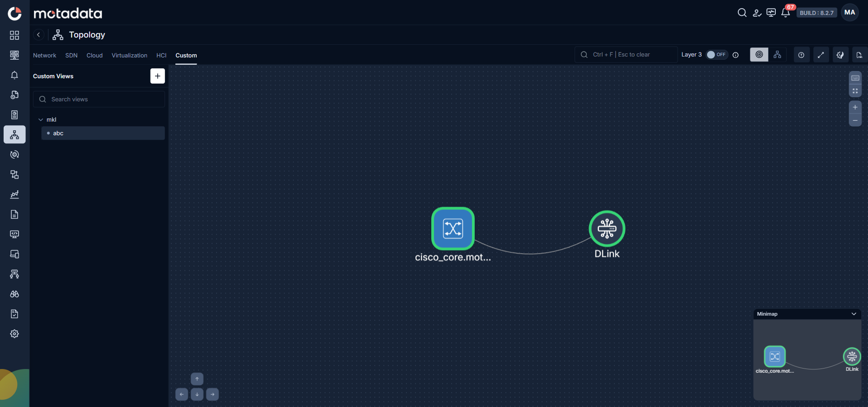Collapse the mkl group
Image resolution: width=868 pixels, height=407 pixels.
pos(41,120)
